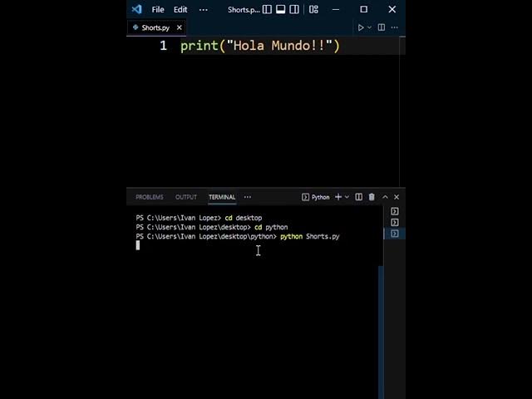
Task: Open the run options dropdown arrow
Action: (x=370, y=27)
